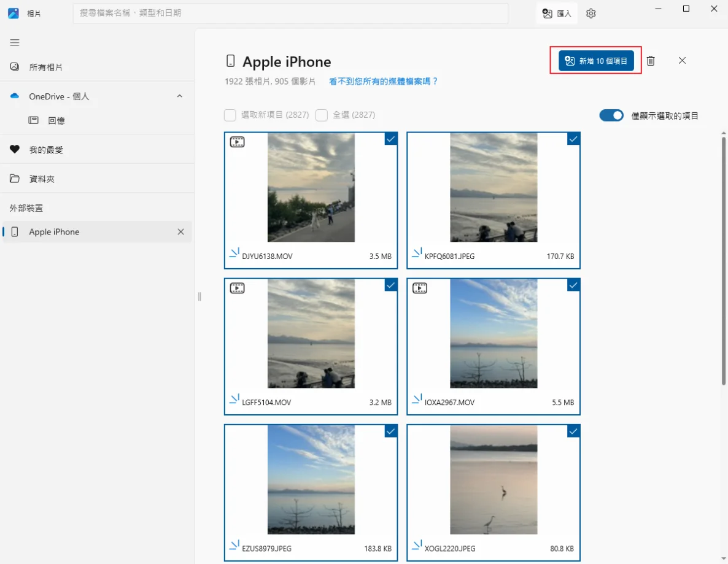This screenshot has height=564, width=728.
Task: Open 所有相片 in the sidebar
Action: (x=46, y=67)
